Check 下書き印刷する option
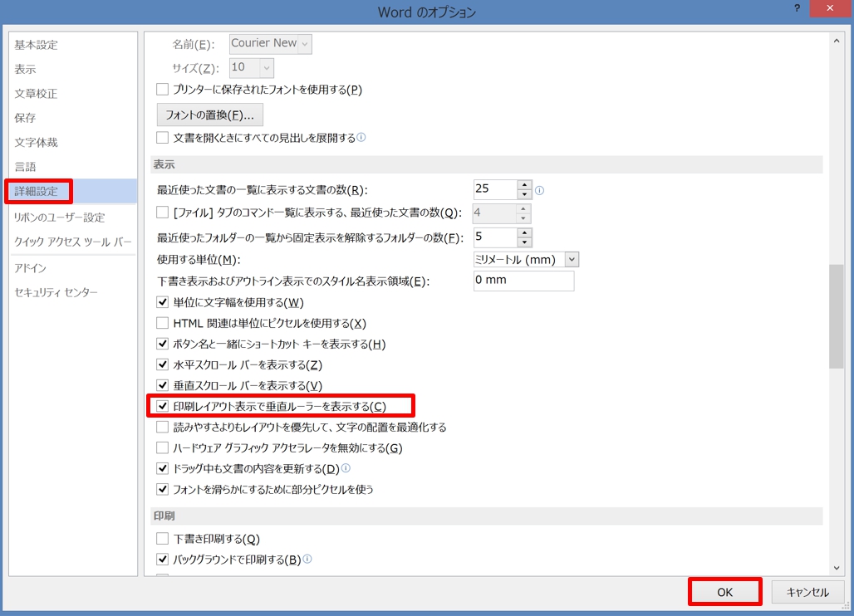854x616 pixels. pos(162,539)
